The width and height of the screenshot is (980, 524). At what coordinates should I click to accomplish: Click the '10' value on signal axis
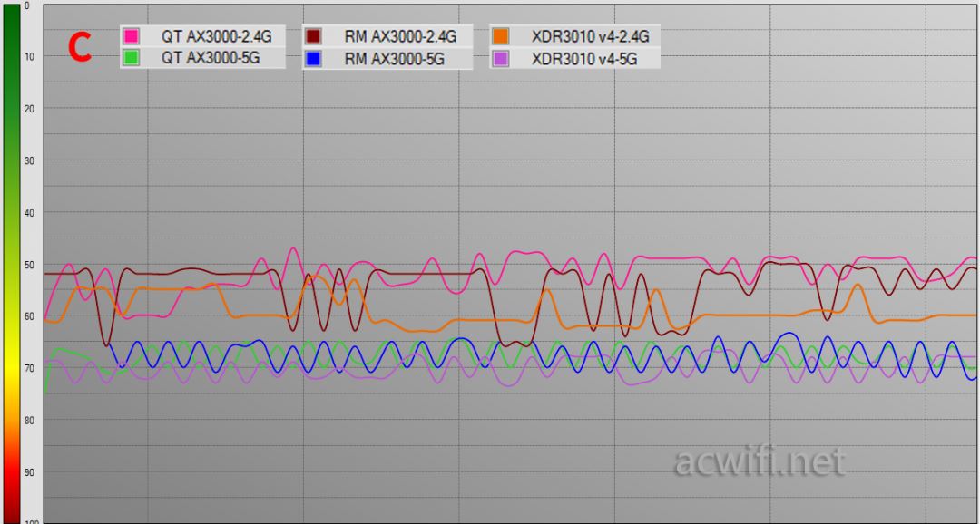(x=29, y=56)
